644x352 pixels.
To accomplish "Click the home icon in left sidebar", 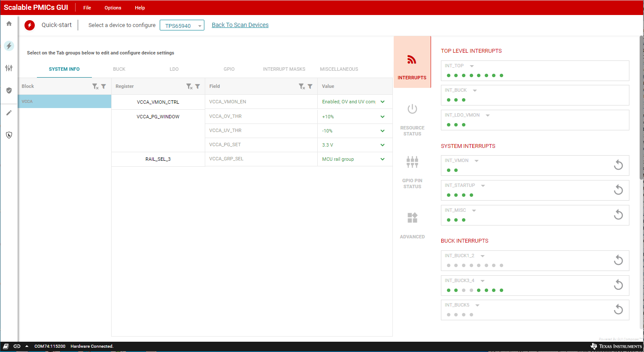I will 9,24.
